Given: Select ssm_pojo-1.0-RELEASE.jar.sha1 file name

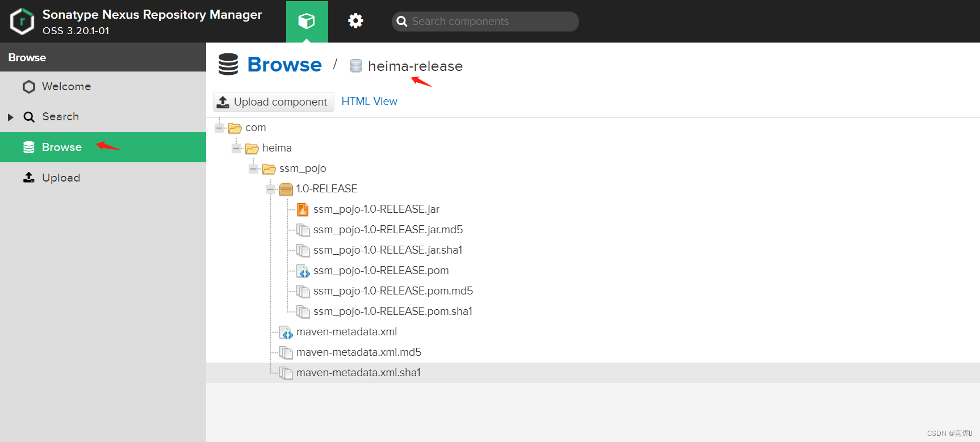Looking at the screenshot, I should (x=388, y=250).
